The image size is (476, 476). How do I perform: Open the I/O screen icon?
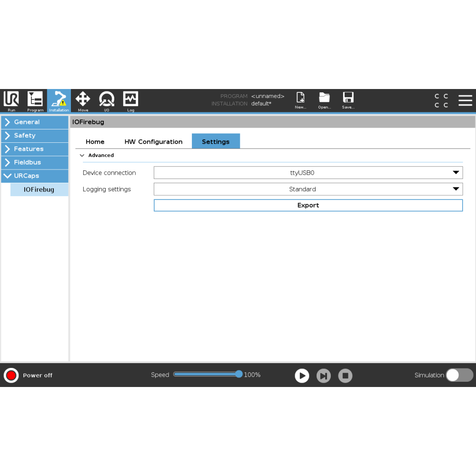(x=107, y=100)
